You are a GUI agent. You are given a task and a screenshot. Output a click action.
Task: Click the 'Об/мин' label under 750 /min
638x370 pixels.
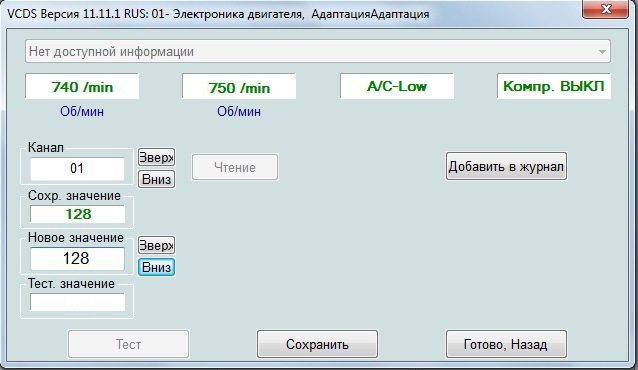click(x=239, y=112)
